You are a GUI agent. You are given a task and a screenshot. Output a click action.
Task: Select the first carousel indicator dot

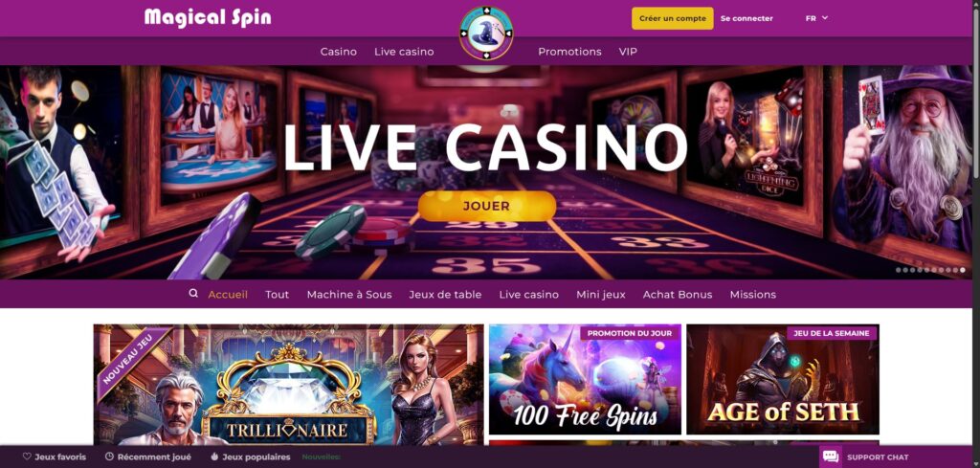pyautogui.click(x=898, y=270)
